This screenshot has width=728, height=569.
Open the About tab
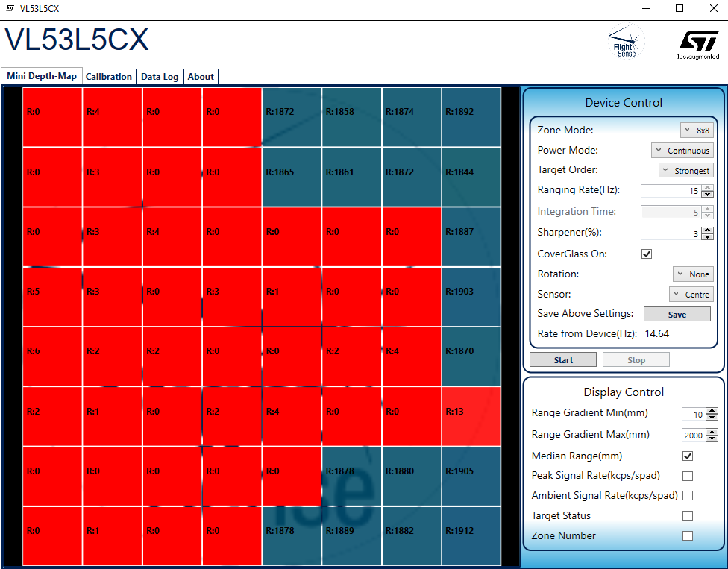pyautogui.click(x=201, y=77)
